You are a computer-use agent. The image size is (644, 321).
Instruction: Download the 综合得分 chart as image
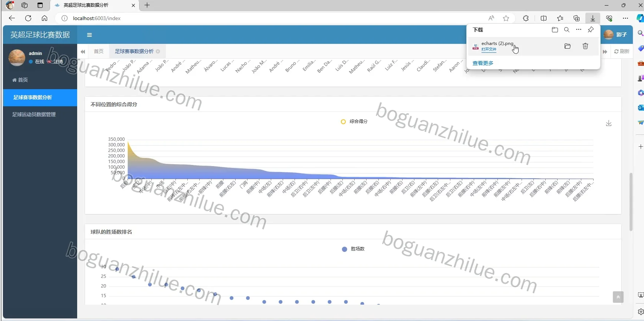tap(609, 123)
